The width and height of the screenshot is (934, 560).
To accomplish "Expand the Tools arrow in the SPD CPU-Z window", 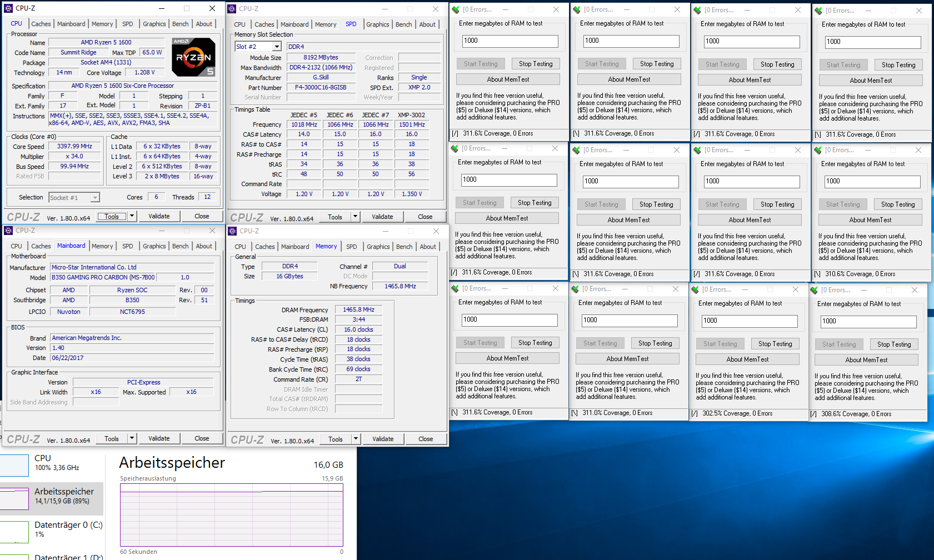I will coord(356,217).
